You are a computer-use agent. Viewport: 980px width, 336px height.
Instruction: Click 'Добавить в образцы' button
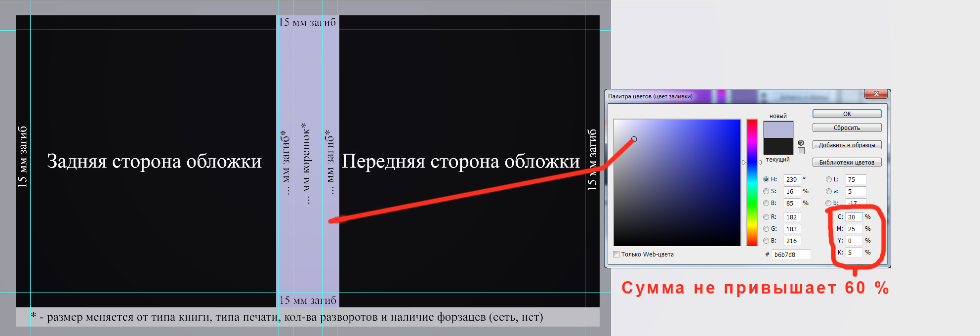[847, 145]
